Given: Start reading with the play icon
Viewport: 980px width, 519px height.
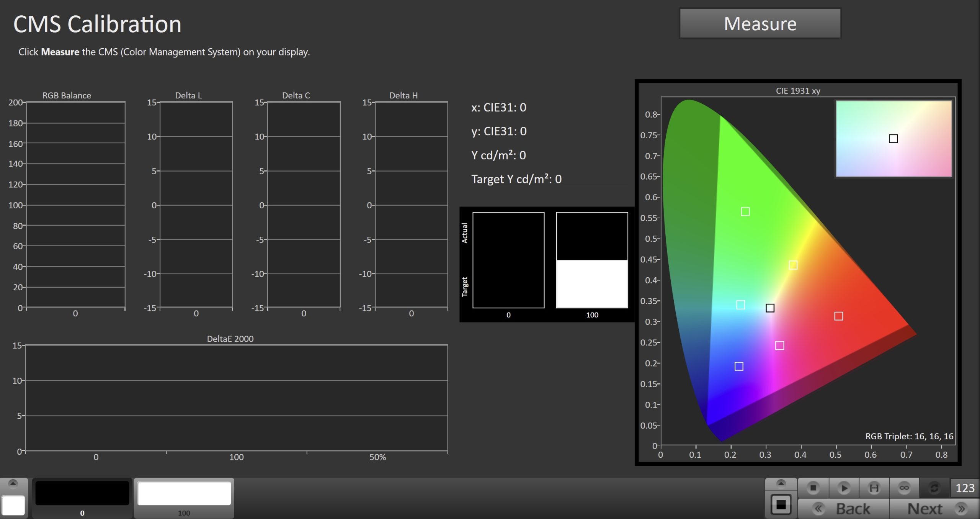Looking at the screenshot, I should pyautogui.click(x=844, y=488).
